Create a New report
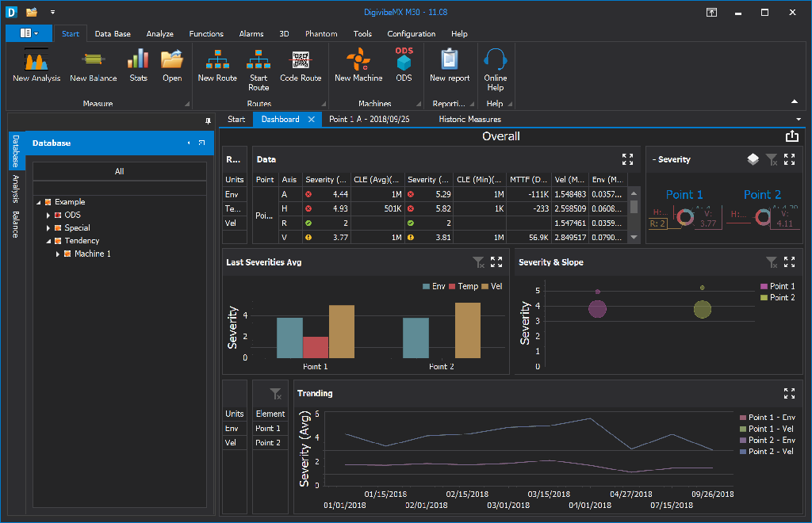This screenshot has width=812, height=523. [x=450, y=65]
